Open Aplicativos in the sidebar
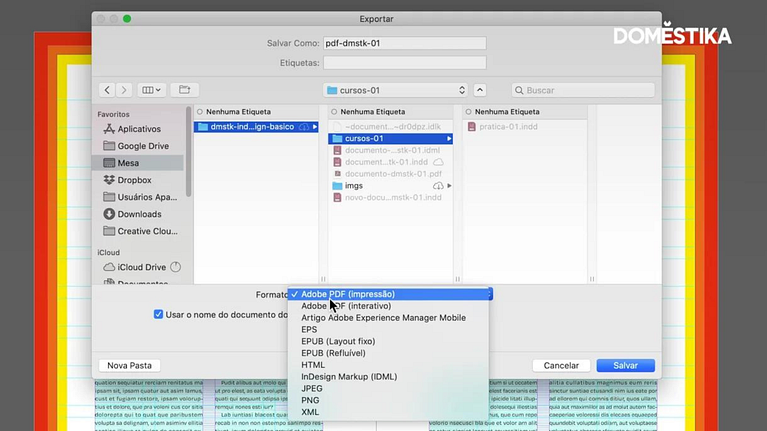Viewport: 767px width, 431px height. click(139, 129)
